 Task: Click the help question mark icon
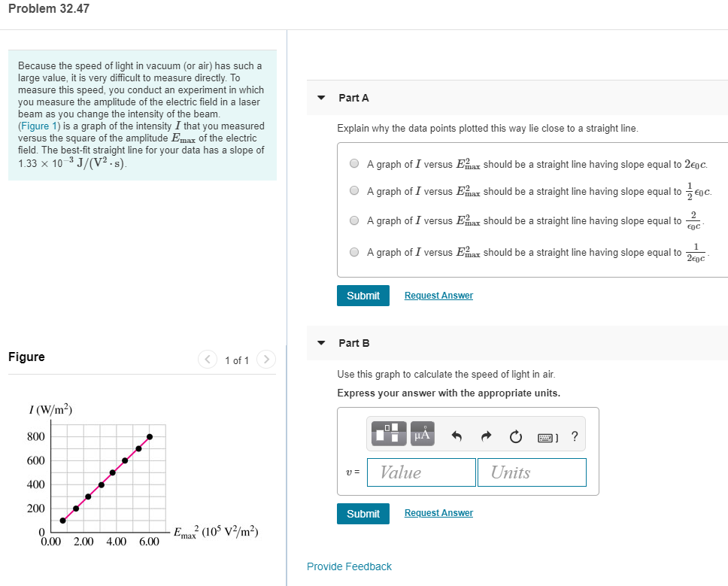click(574, 435)
